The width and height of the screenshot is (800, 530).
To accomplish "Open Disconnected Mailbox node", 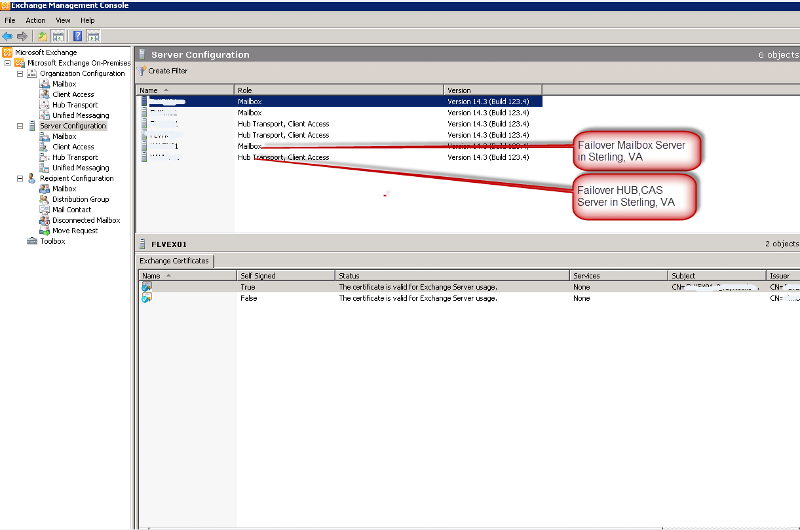I will tap(86, 220).
